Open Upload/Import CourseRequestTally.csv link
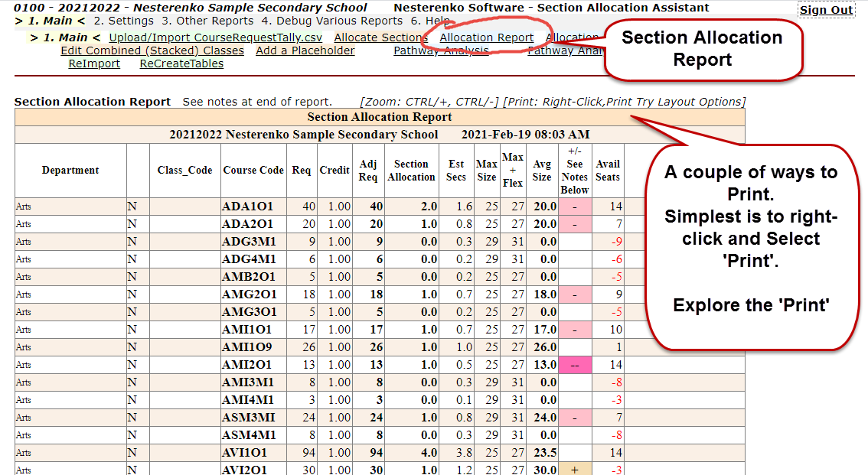 (x=215, y=37)
